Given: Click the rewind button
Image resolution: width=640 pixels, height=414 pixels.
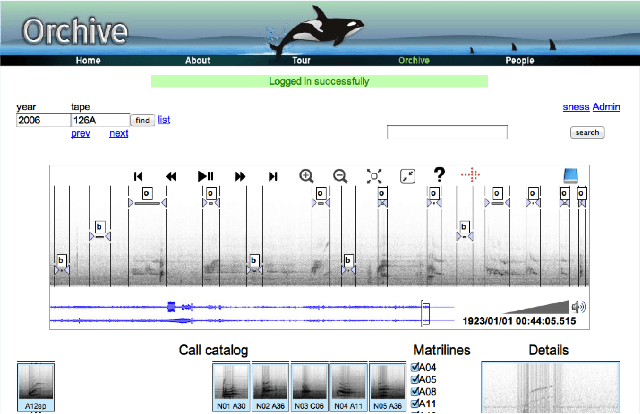Looking at the screenshot, I should pos(171,176).
